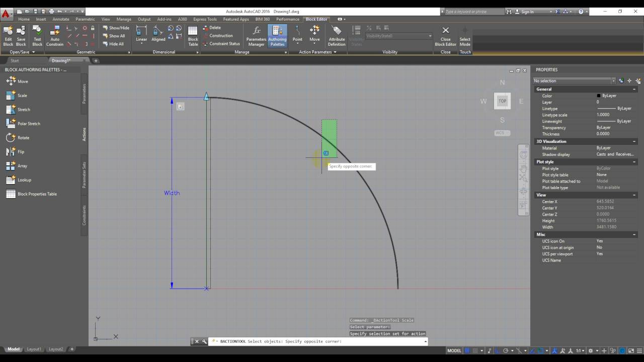Choose the Point parameter tool
Viewport: 644px width, 362px height.
[x=297, y=34]
